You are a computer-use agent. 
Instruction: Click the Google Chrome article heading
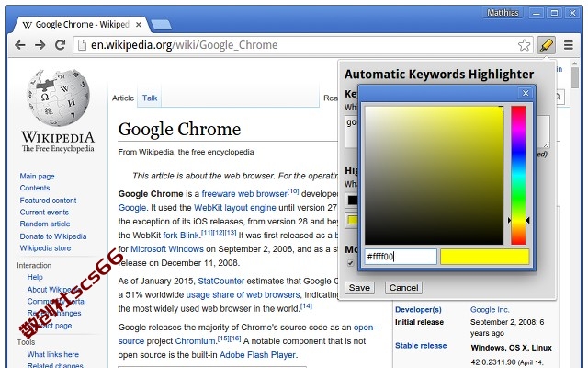click(179, 129)
